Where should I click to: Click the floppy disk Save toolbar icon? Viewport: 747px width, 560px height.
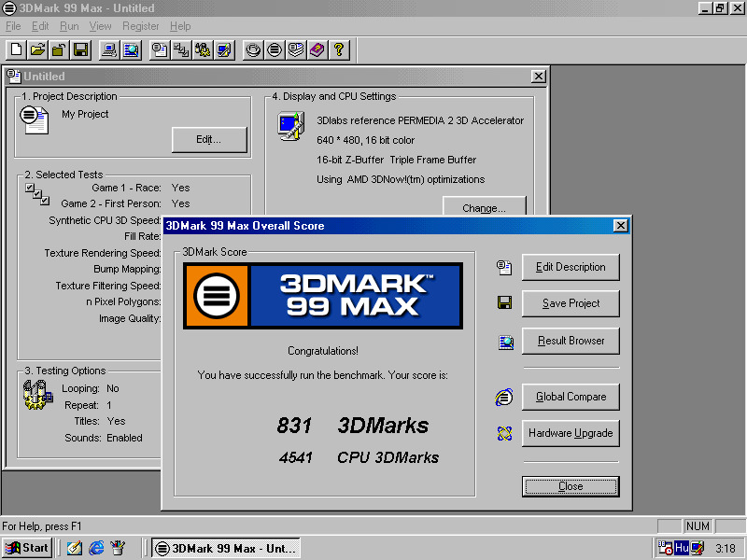(x=81, y=49)
